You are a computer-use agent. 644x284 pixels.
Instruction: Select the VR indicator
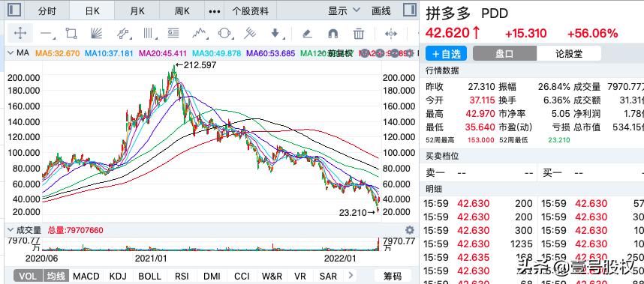[299, 276]
